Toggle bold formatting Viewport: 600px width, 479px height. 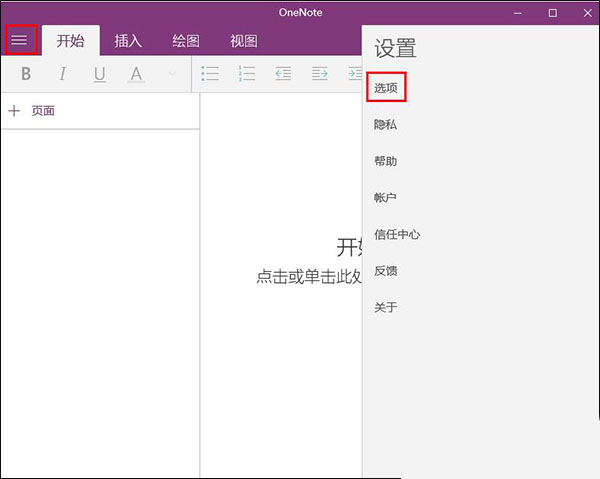(26, 73)
